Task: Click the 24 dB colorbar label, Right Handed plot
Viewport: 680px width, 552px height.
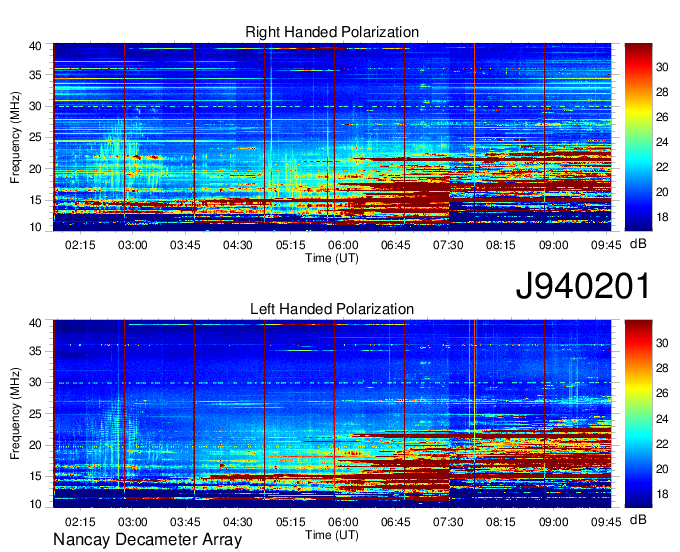Action: pyautogui.click(x=662, y=142)
